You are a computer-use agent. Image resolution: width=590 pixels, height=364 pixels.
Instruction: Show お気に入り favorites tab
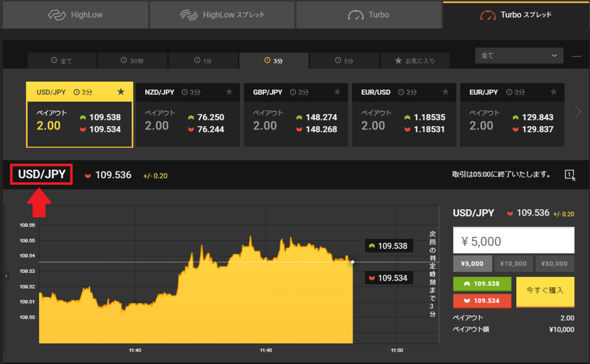point(415,60)
